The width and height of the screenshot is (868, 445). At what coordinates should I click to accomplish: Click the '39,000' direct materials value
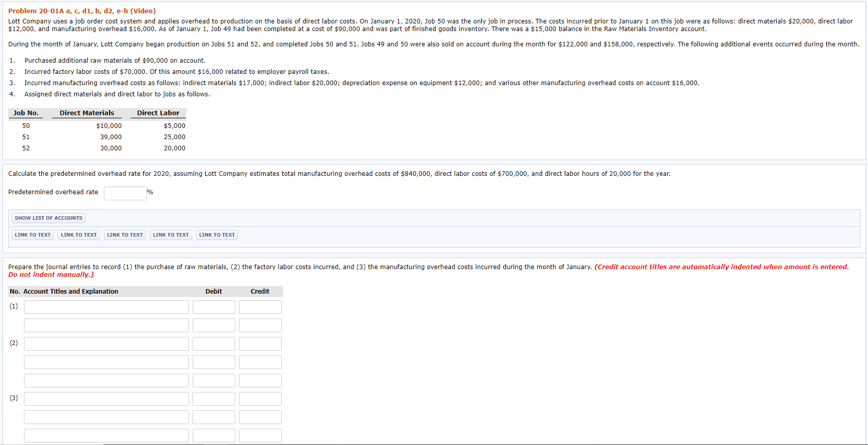(x=111, y=137)
